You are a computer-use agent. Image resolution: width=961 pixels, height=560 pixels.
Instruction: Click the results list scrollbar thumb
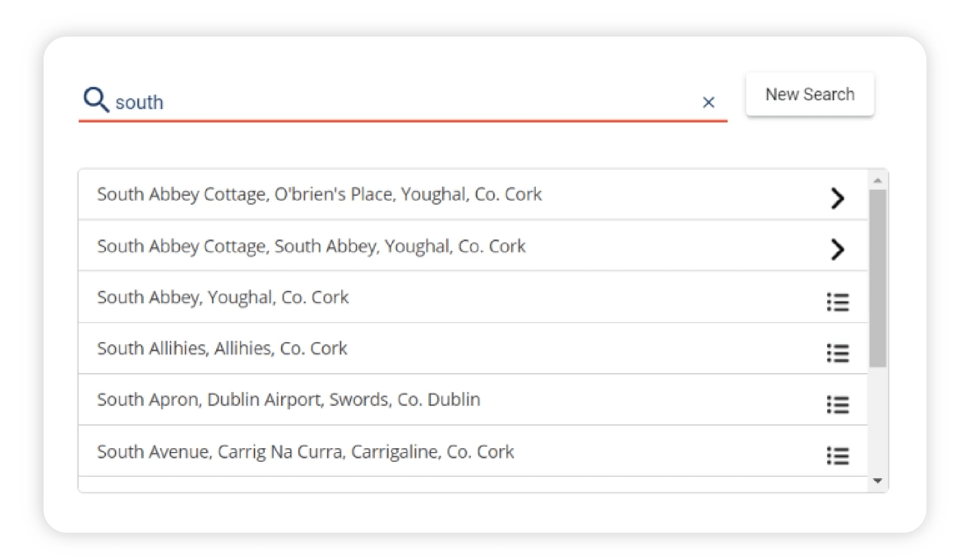click(x=877, y=278)
